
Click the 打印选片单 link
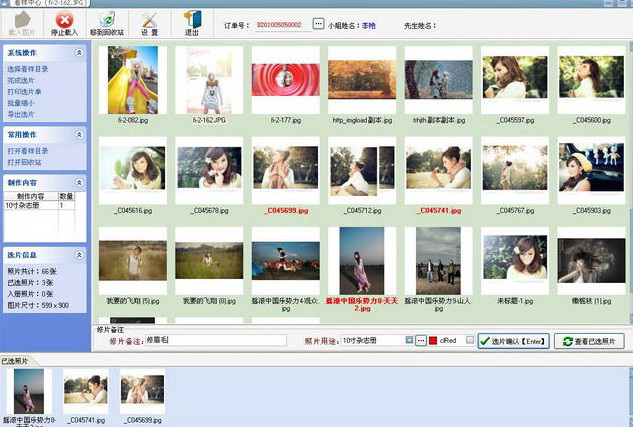point(24,92)
